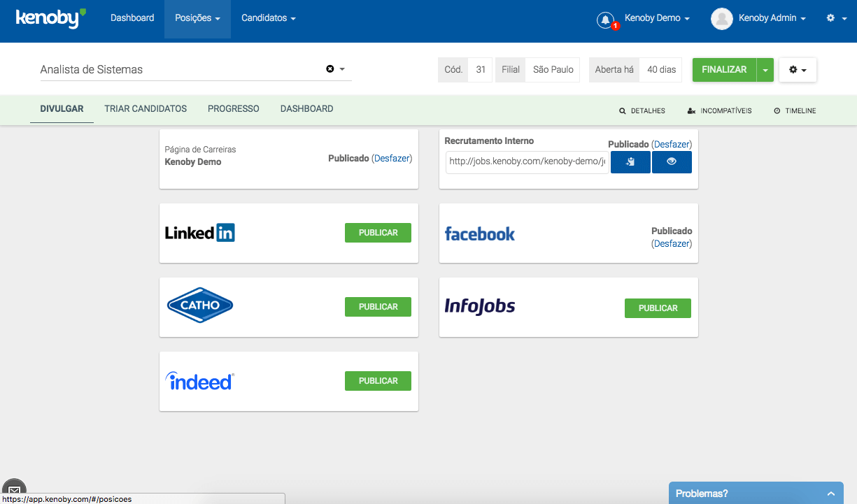Open the Detalhes view
857x504 pixels.
pyautogui.click(x=642, y=110)
